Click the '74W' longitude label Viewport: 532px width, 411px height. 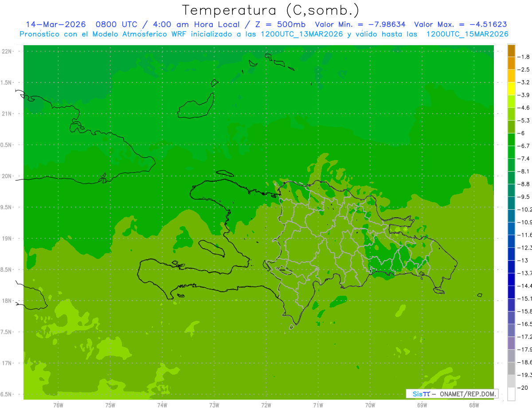(x=162, y=405)
